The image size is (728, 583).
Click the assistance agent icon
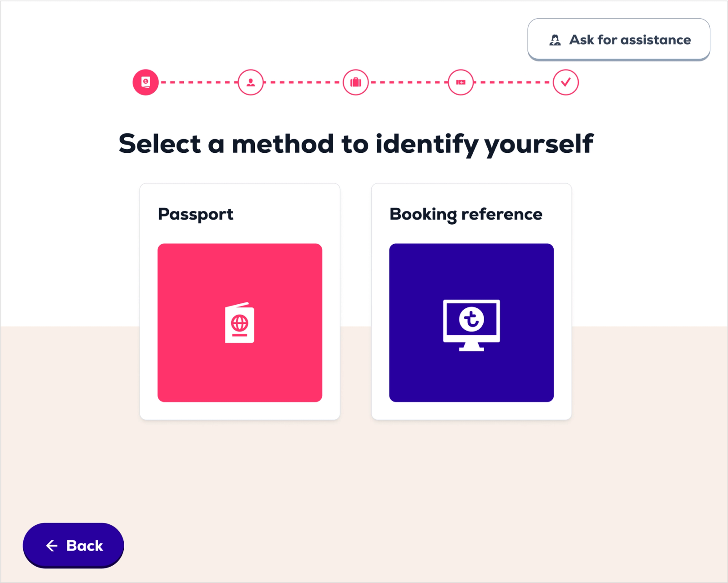554,40
